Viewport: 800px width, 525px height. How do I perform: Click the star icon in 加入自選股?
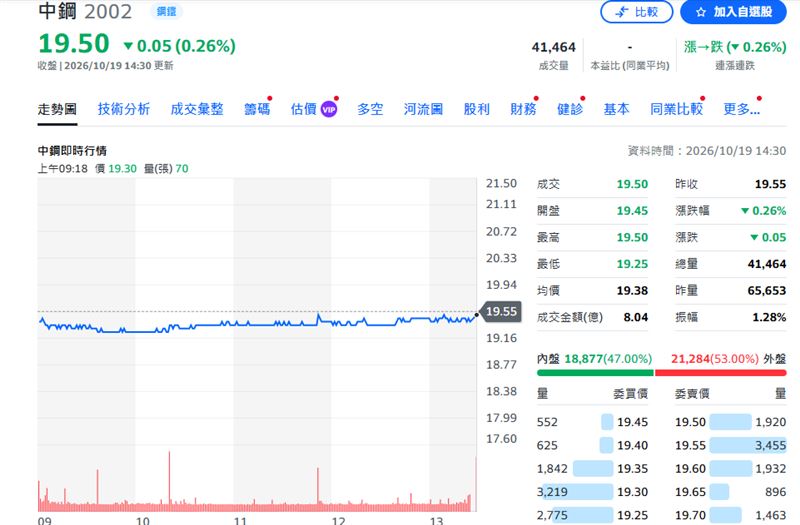(701, 12)
